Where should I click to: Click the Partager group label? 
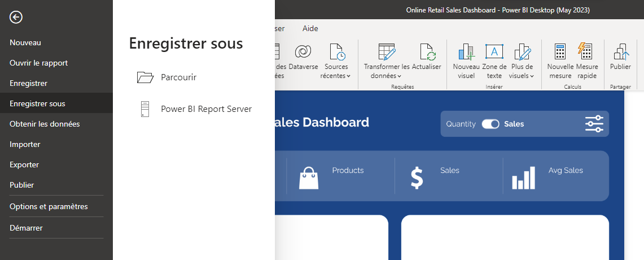[620, 87]
